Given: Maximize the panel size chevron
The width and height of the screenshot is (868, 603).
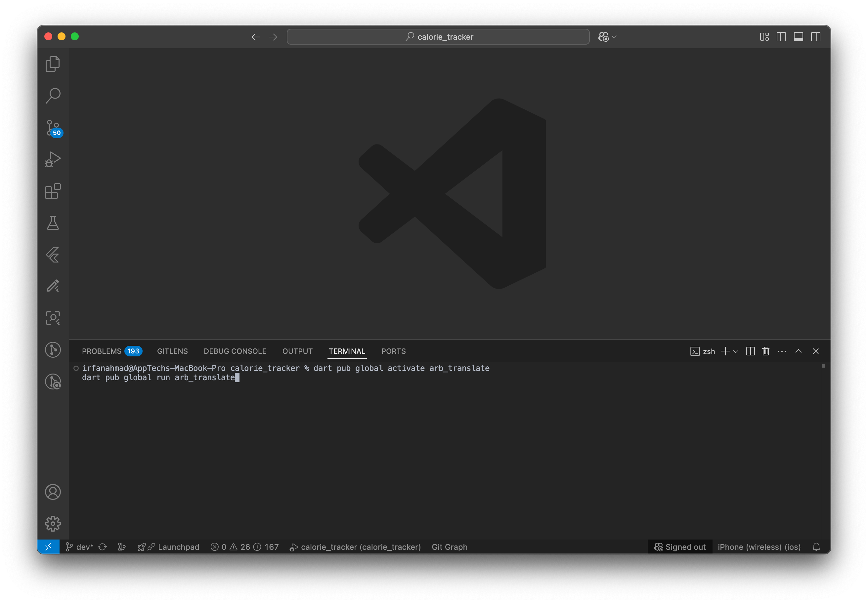Looking at the screenshot, I should click(799, 351).
